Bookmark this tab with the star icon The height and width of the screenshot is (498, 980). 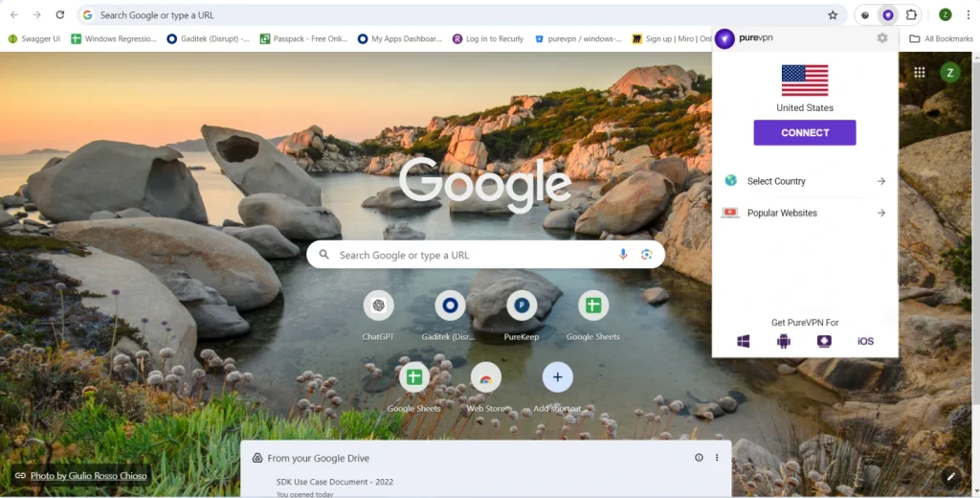[x=833, y=15]
